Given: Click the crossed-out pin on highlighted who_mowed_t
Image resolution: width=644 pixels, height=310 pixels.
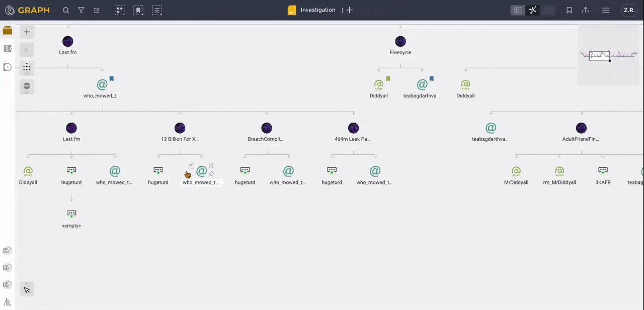Looking at the screenshot, I should (211, 165).
